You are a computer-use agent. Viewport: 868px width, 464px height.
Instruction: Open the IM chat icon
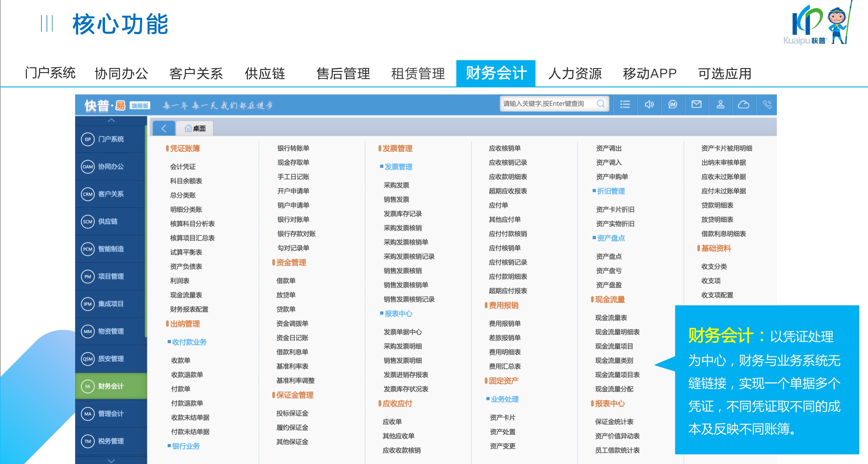[672, 104]
